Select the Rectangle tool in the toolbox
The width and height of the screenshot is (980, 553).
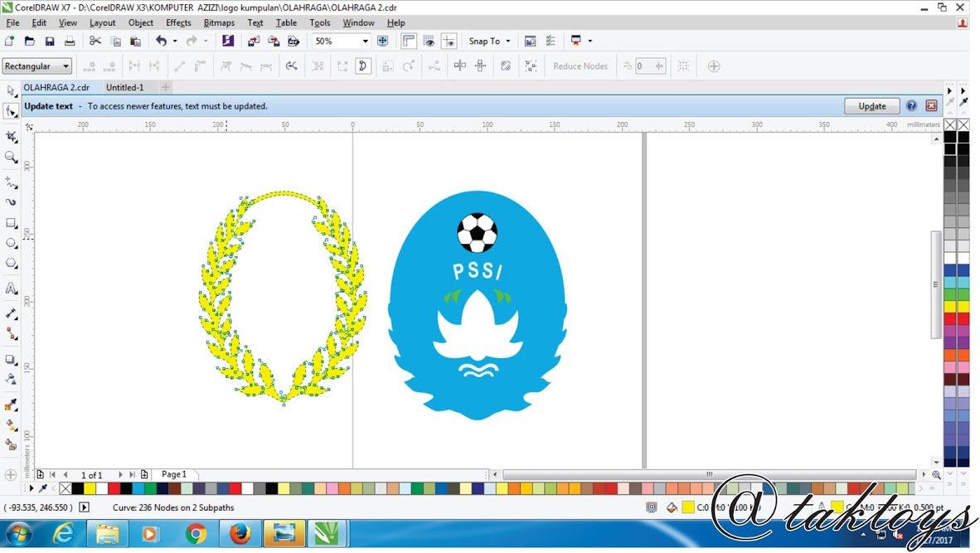pyautogui.click(x=12, y=223)
